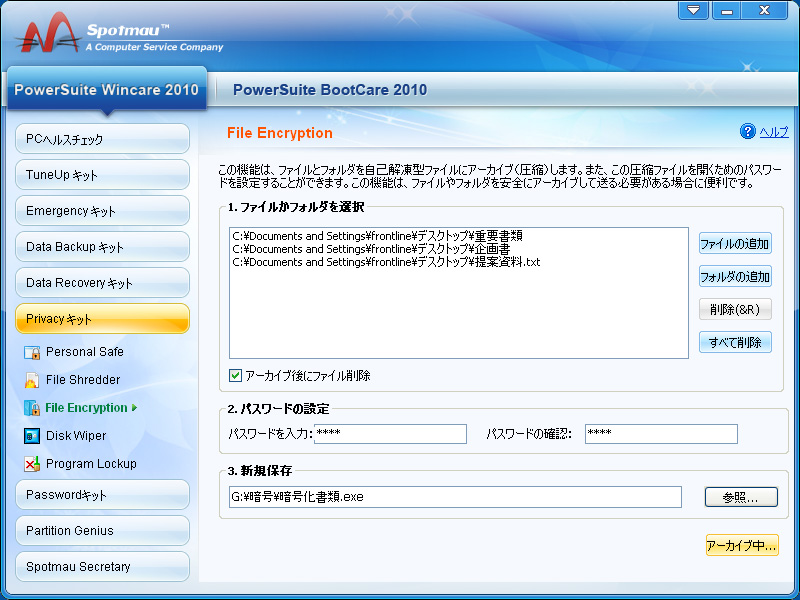Open PCヘルスチェック menu

103,139
